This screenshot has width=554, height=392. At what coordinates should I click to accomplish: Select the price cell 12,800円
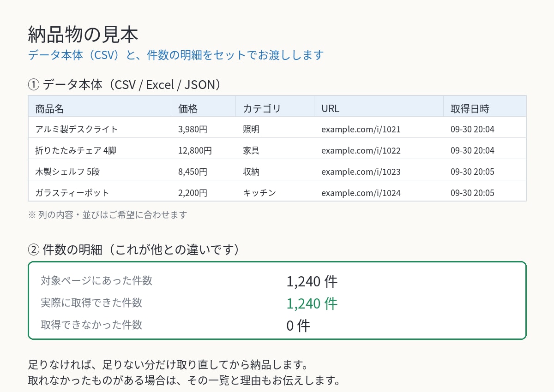[195, 150]
